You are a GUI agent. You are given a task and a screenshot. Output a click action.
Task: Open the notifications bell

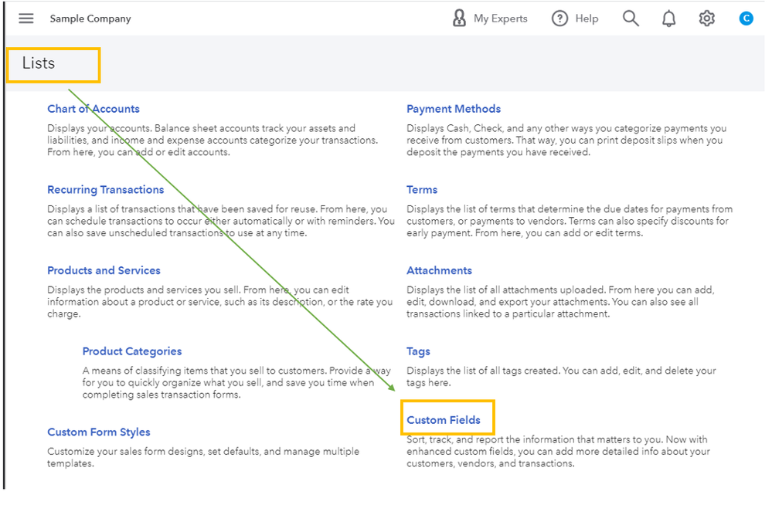click(x=668, y=19)
